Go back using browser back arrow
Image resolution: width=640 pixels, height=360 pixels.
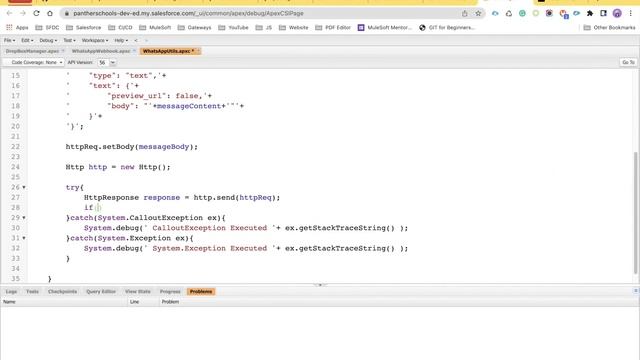[9, 13]
